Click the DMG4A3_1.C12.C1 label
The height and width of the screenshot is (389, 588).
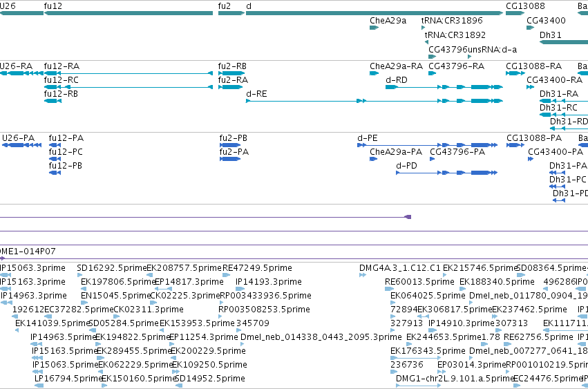[400, 268]
